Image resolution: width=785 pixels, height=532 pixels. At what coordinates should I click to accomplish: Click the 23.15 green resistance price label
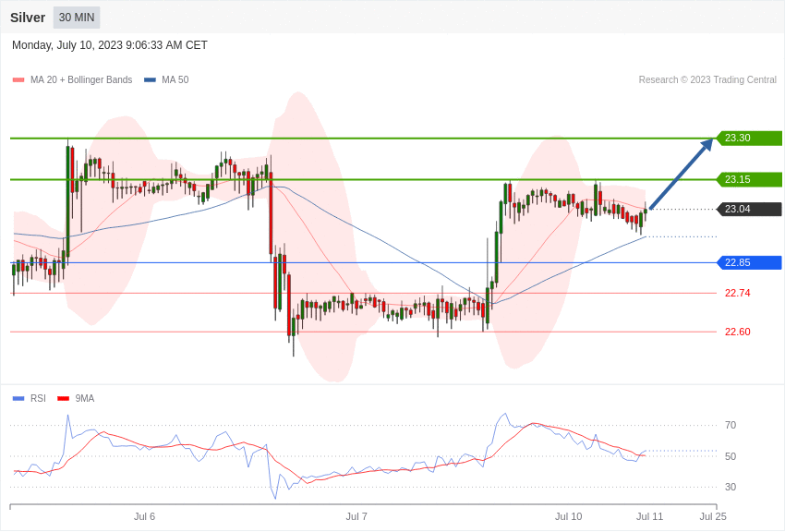coord(750,179)
